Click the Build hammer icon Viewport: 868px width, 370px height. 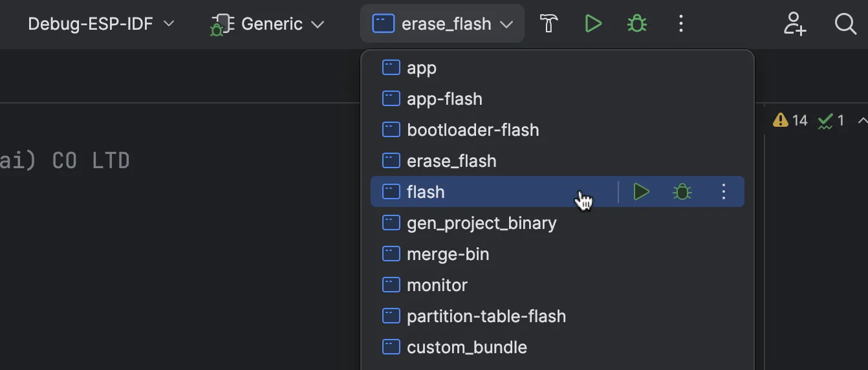[x=548, y=24]
